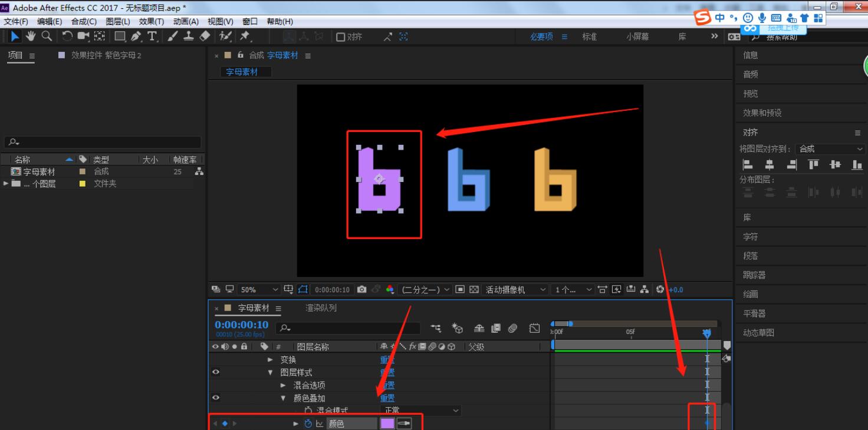Toggle the 颜色 keyframe diamond in navigator
Image resolution: width=868 pixels, height=430 pixels.
coord(225,424)
